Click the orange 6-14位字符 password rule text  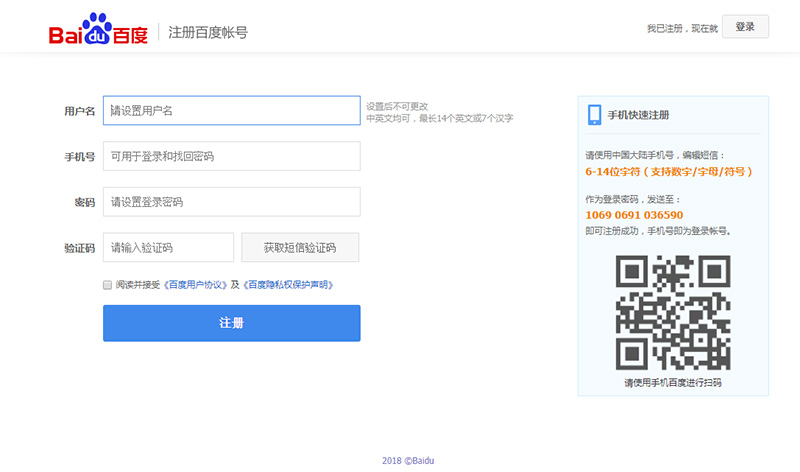[668, 172]
